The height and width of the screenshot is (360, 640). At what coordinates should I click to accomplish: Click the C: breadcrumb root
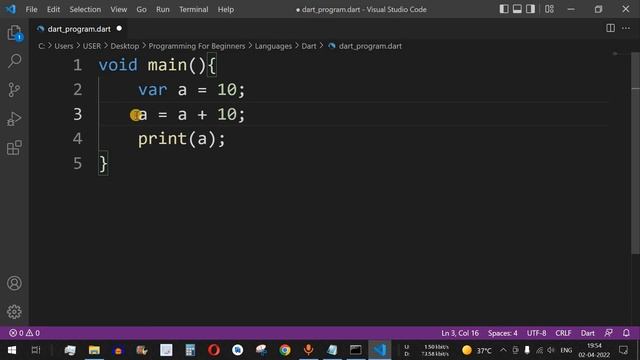pyautogui.click(x=41, y=46)
